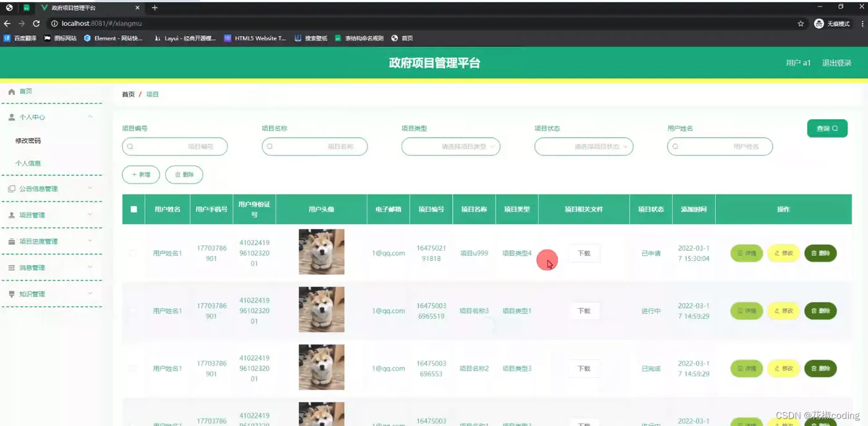View 详情 for 项目名称3
Screen dimensions: 868x426
tap(746, 311)
